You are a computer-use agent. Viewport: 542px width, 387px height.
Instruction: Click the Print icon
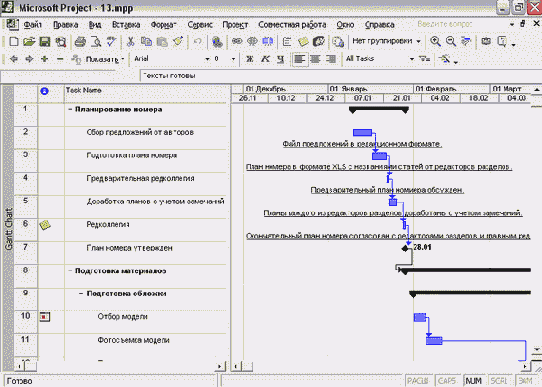pyautogui.click(x=80, y=42)
